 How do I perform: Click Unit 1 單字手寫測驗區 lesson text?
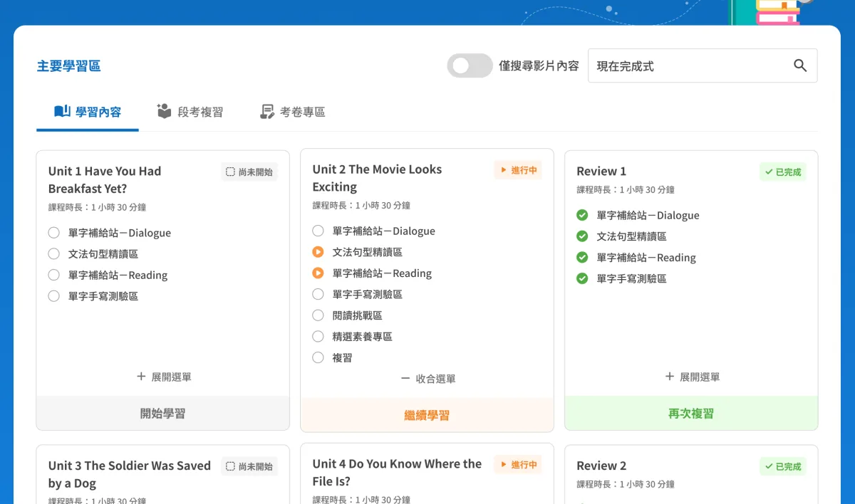pyautogui.click(x=103, y=296)
